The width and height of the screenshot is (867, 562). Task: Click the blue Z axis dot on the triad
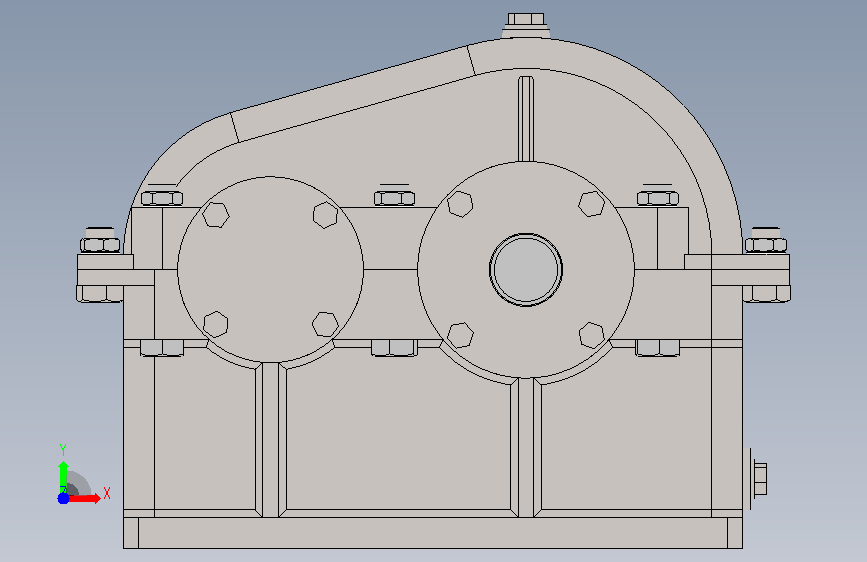pos(63,498)
